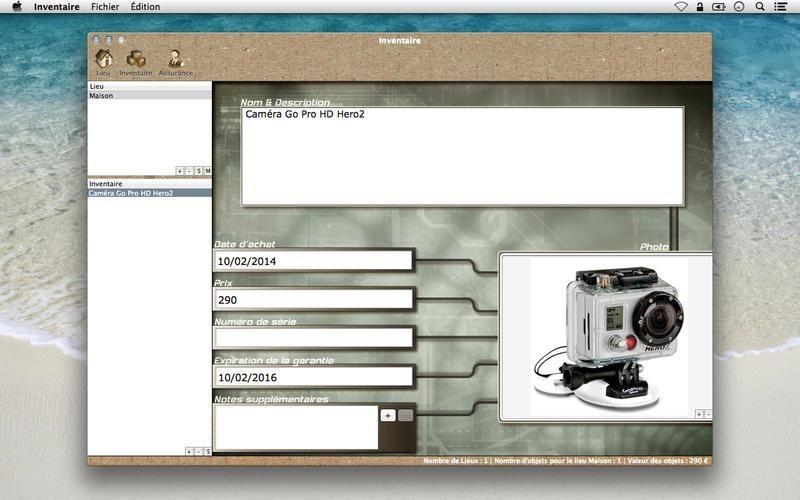Viewport: 800px width, 500px height.
Task: Click into the Nom & Description text area
Action: pos(462,156)
